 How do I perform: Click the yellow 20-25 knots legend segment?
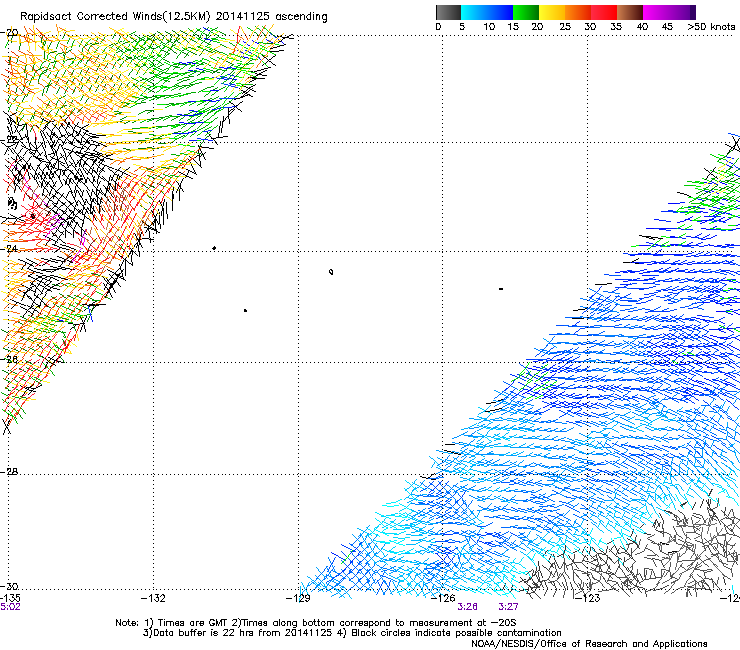point(552,12)
